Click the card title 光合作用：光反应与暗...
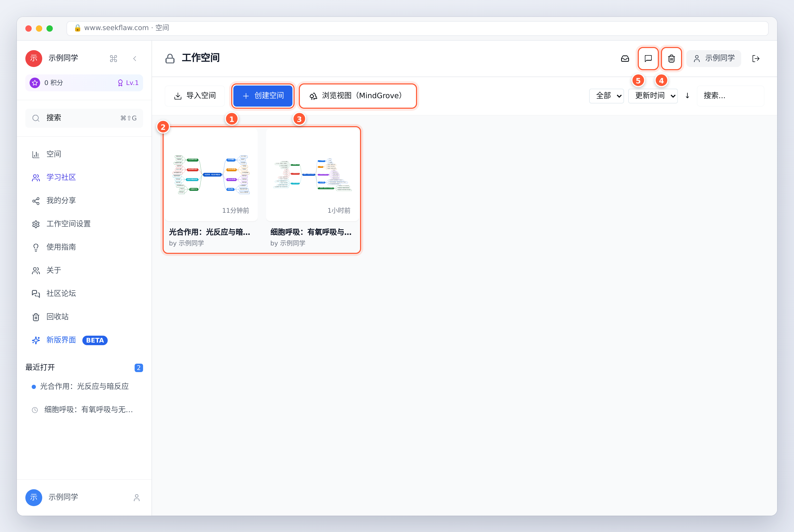The height and width of the screenshot is (532, 794). point(209,232)
